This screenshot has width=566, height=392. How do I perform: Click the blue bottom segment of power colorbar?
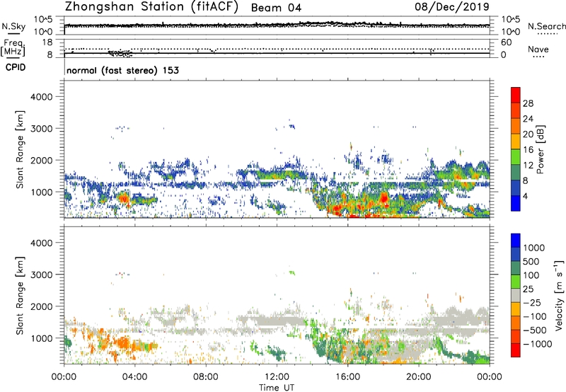[516, 204]
